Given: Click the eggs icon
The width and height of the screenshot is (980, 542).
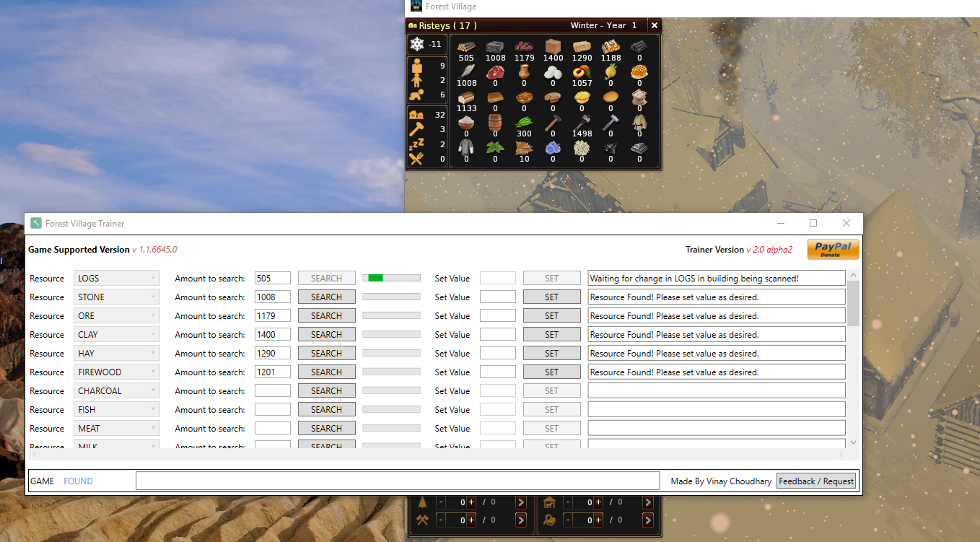Looking at the screenshot, I should tap(553, 72).
